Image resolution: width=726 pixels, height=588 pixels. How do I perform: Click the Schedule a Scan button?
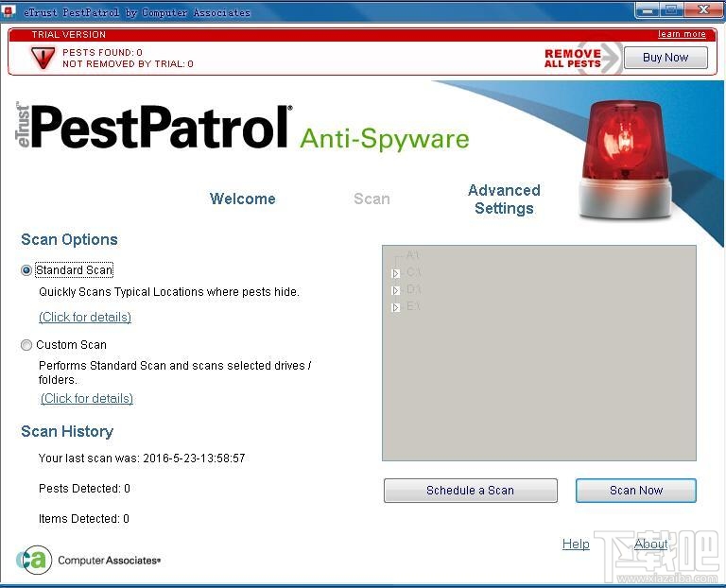point(471,491)
